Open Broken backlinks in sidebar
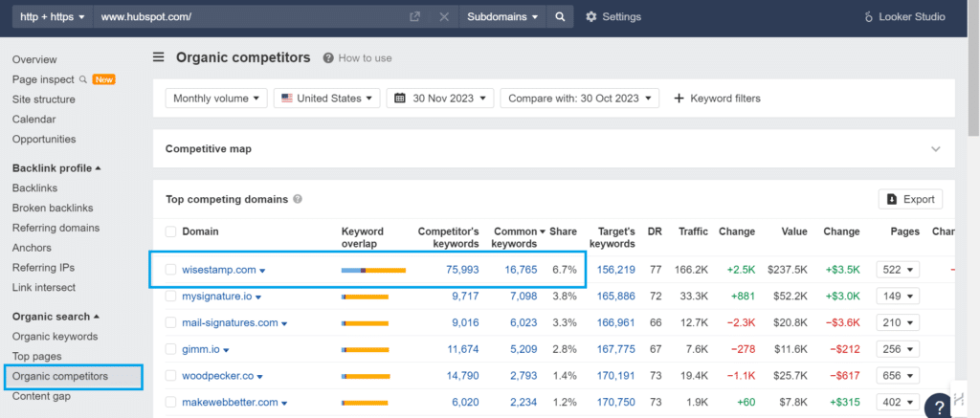The image size is (980, 418). [53, 209]
